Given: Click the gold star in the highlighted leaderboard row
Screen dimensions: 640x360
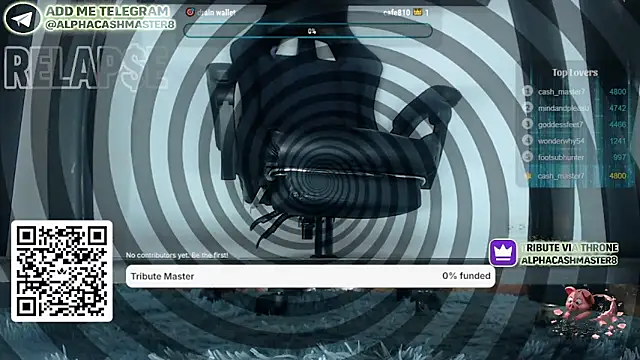Looking at the screenshot, I should pyautogui.click(x=528, y=176).
